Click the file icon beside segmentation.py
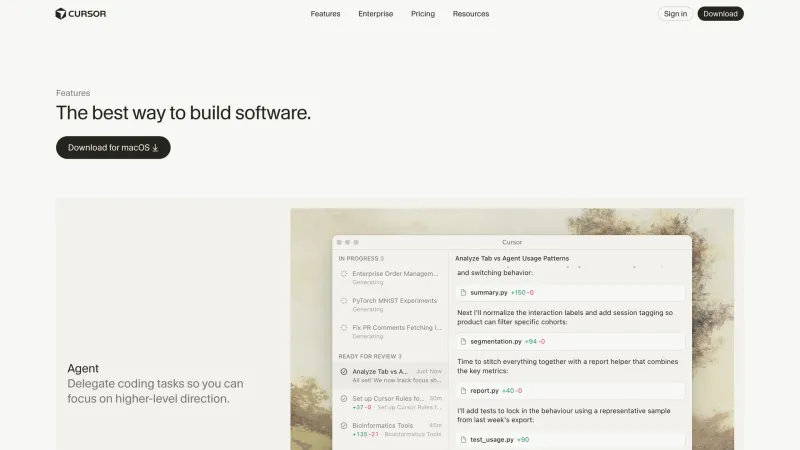 [x=463, y=342]
